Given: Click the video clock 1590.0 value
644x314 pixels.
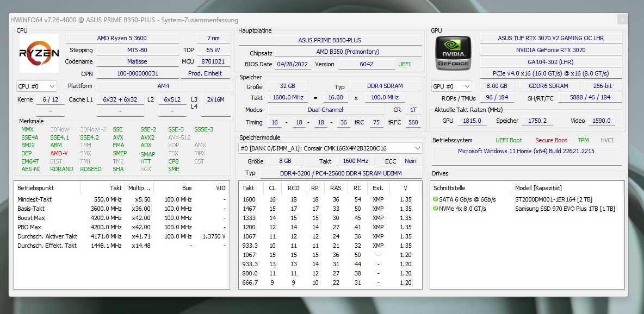Looking at the screenshot, I should [602, 121].
